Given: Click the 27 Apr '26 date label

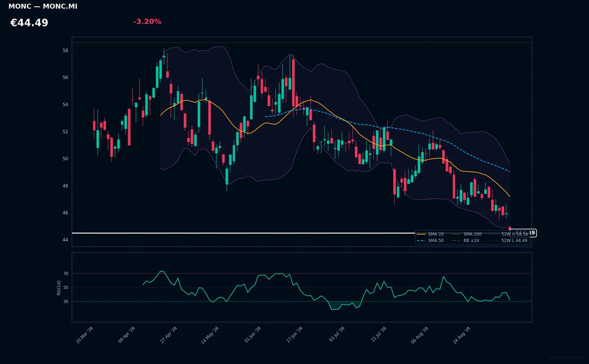Looking at the screenshot, I should 168,335.
